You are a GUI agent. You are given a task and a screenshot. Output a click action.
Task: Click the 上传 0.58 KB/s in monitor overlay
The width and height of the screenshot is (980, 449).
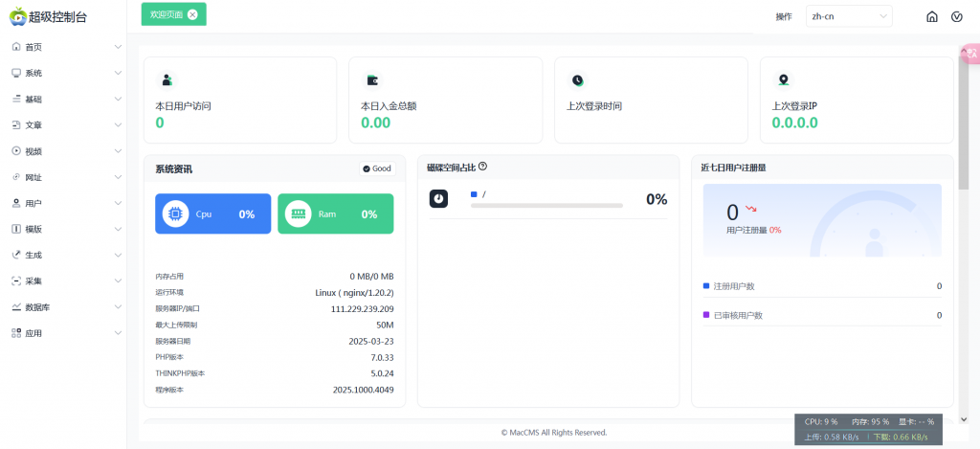[x=832, y=437]
